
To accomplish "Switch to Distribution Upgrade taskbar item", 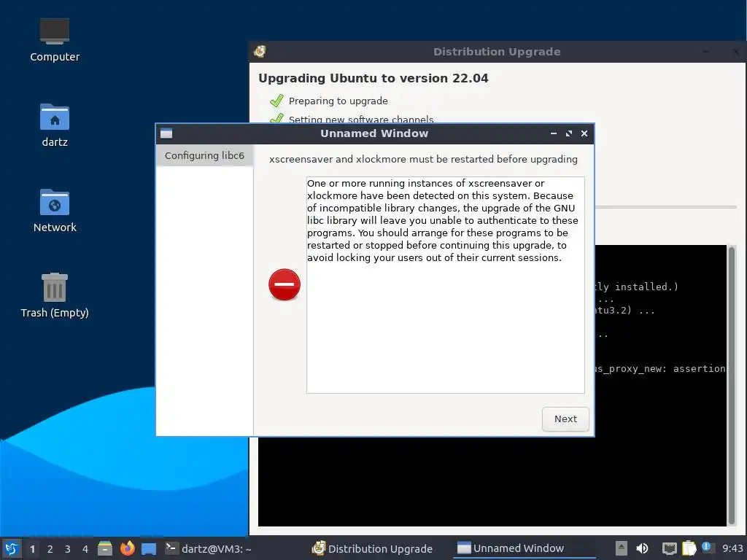I will pos(372,548).
